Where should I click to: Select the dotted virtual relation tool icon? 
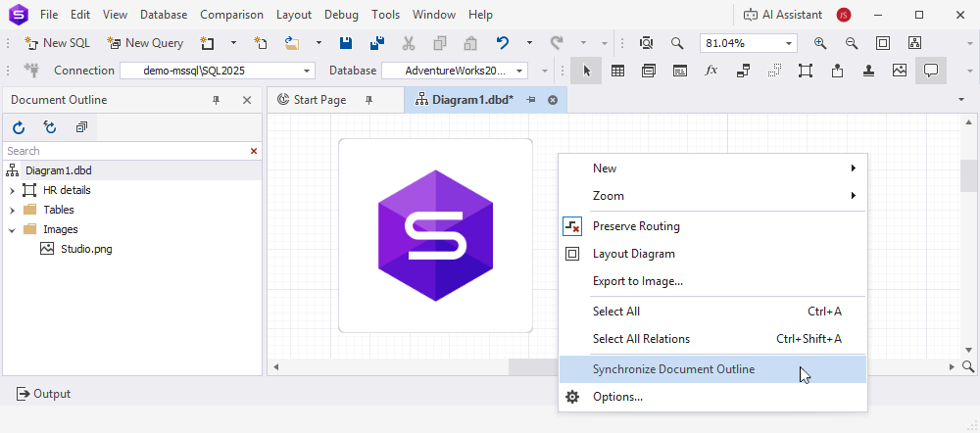(x=774, y=71)
